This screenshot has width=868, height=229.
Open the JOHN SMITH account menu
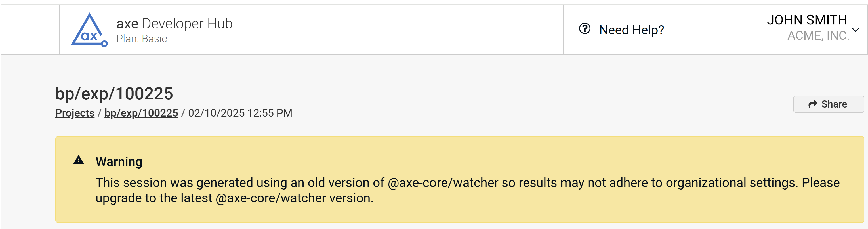pyautogui.click(x=807, y=20)
